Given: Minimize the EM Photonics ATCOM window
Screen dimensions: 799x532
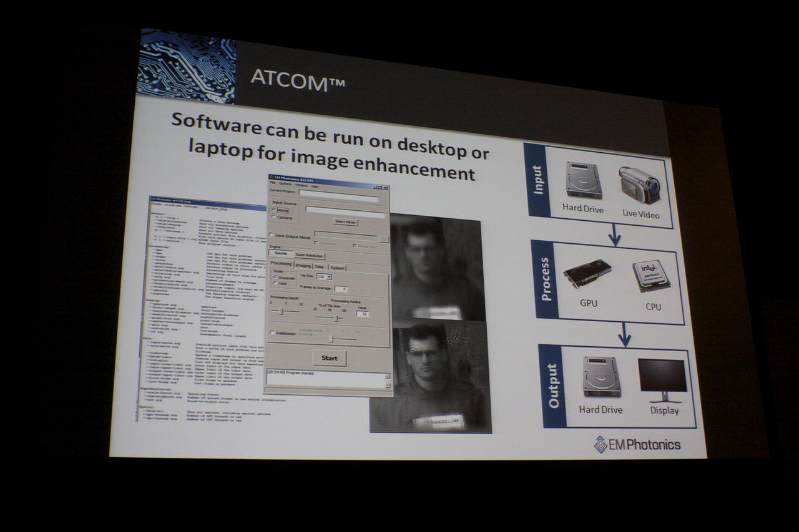Looking at the screenshot, I should click(375, 187).
